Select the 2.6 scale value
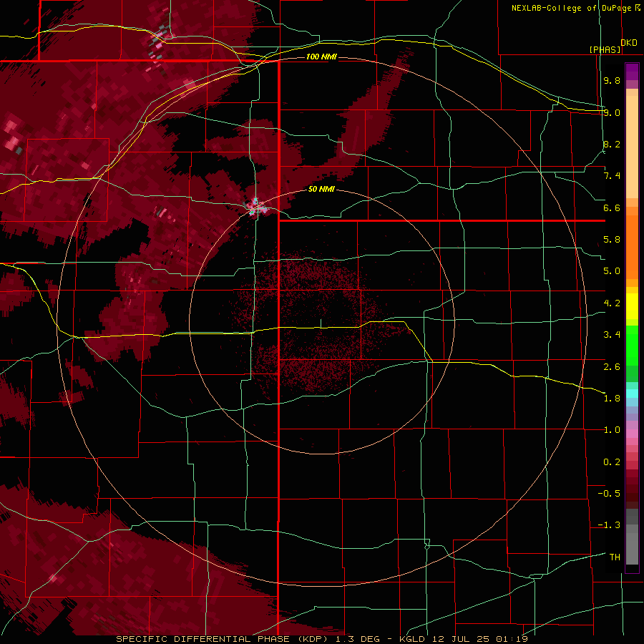 click(612, 367)
